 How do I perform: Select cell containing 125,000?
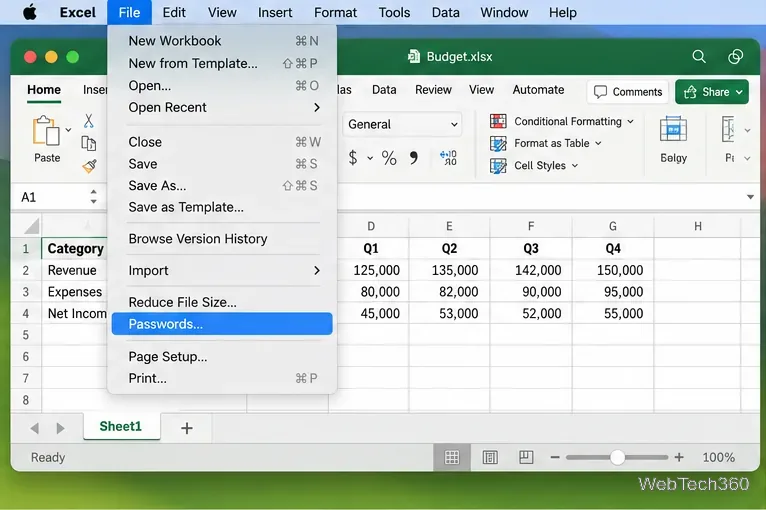pos(368,270)
